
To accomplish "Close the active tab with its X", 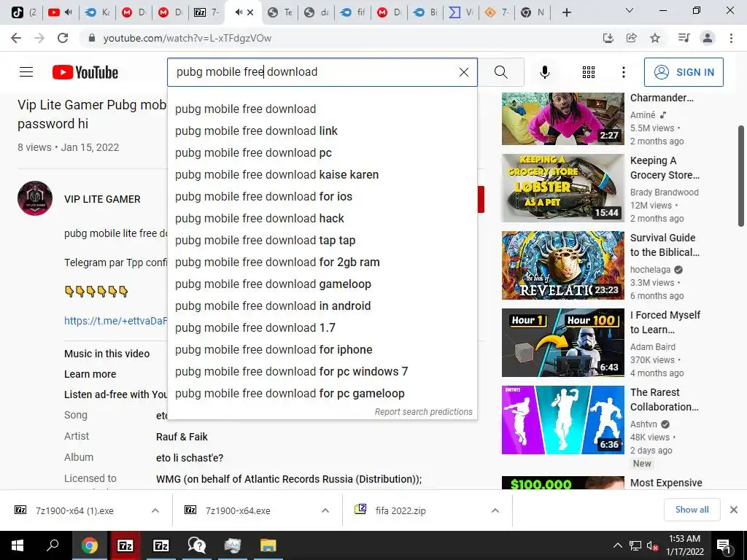I will point(251,12).
